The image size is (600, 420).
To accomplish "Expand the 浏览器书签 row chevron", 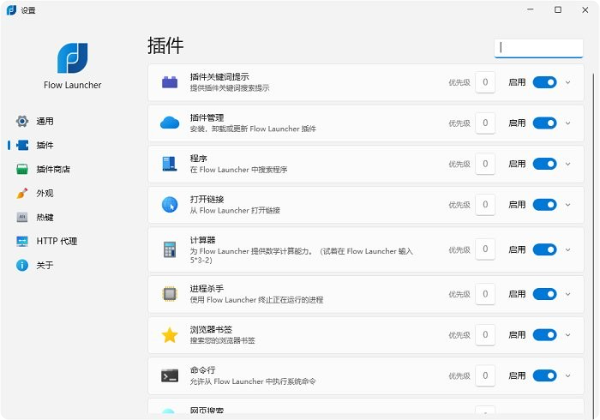I will click(568, 335).
